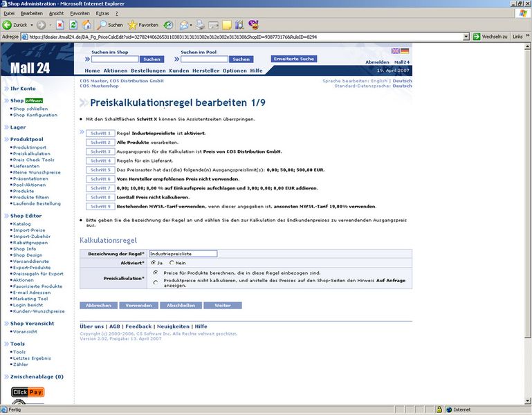Viewport: 532px width, 415px height.
Task: Open the Ansicht menu
Action: (56, 14)
